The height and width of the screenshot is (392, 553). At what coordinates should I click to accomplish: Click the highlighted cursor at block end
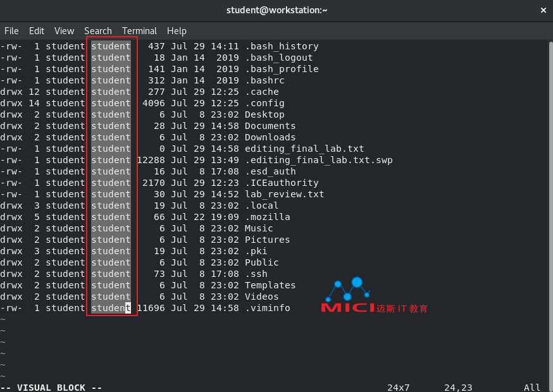tap(128, 308)
